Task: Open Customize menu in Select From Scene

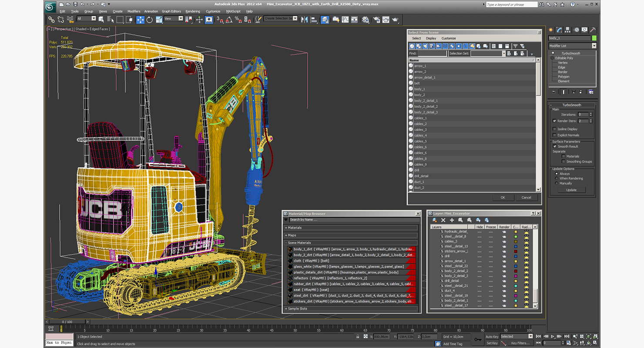Action: (449, 38)
